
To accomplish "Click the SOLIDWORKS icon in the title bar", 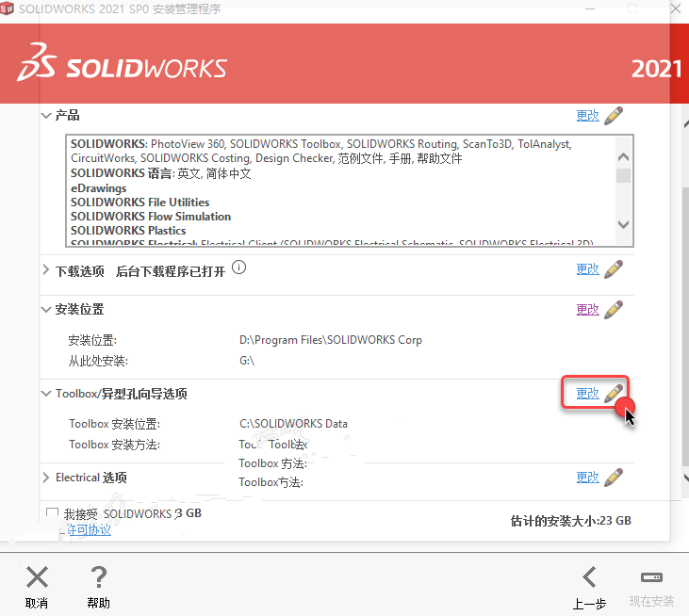I will (7, 8).
